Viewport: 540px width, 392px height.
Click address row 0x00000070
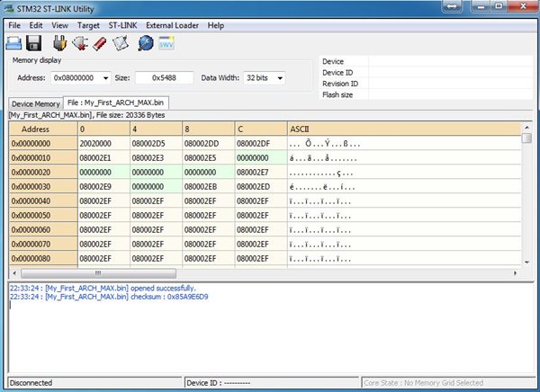click(x=43, y=245)
